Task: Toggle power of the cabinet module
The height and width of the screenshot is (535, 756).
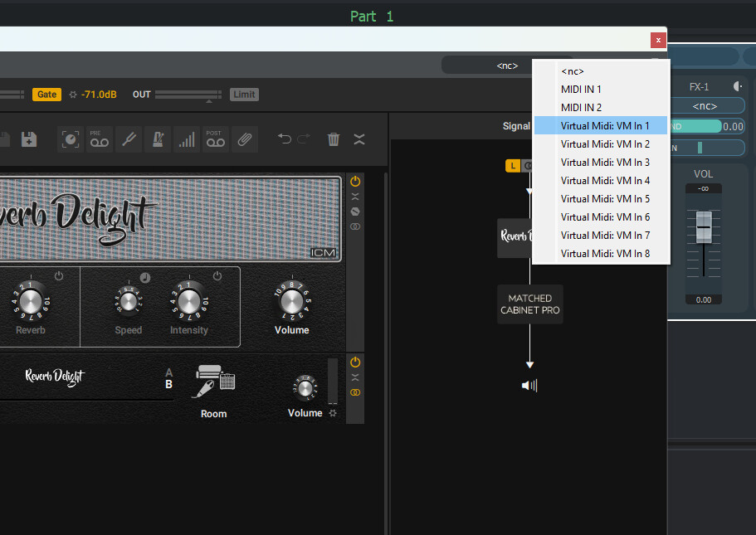Action: click(x=355, y=362)
